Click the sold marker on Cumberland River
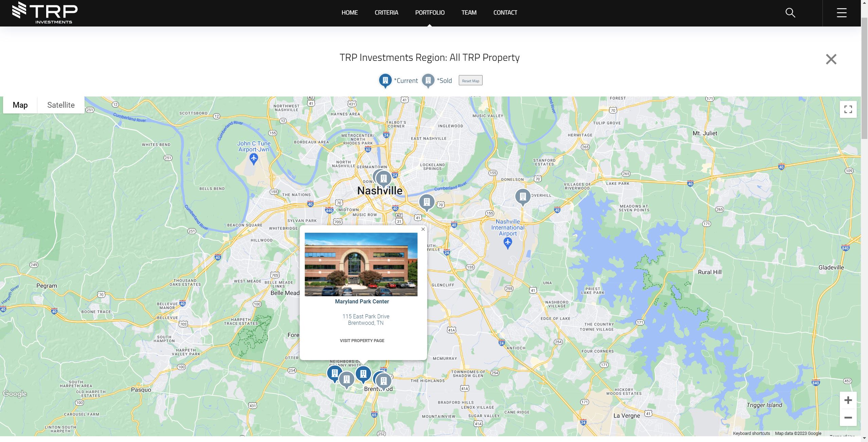 tap(427, 202)
